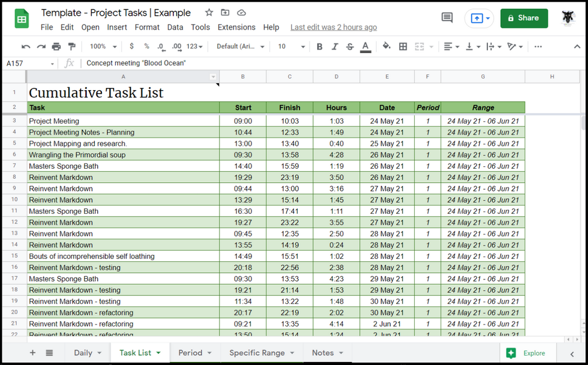This screenshot has height=365, width=588.
Task: Click the undo arrow icon
Action: 26,46
